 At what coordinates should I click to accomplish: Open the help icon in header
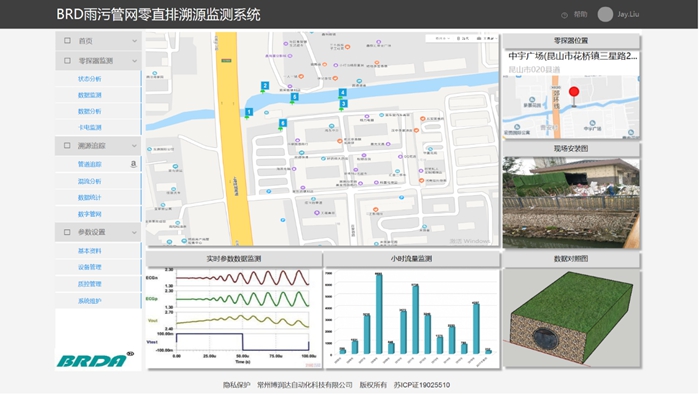click(x=564, y=15)
